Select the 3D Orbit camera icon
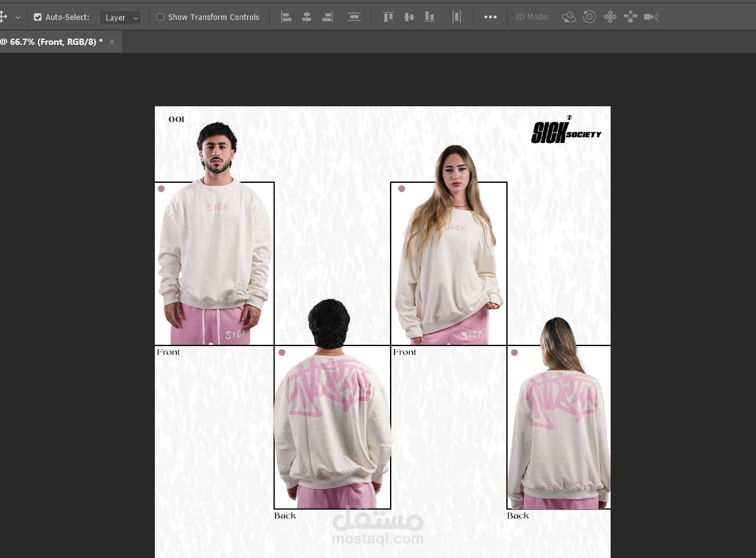 tap(569, 17)
